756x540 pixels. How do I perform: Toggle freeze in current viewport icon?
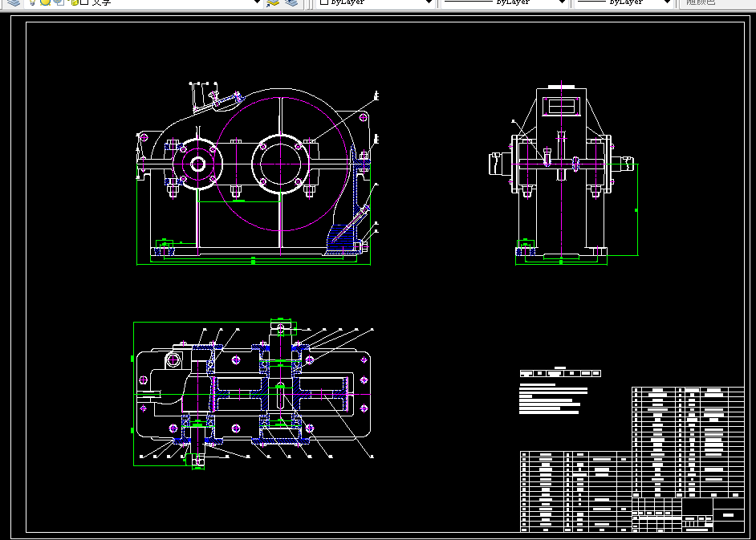59,2
